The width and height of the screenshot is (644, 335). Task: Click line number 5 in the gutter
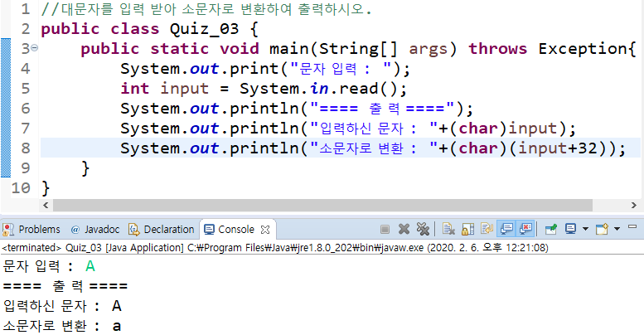[x=26, y=89]
